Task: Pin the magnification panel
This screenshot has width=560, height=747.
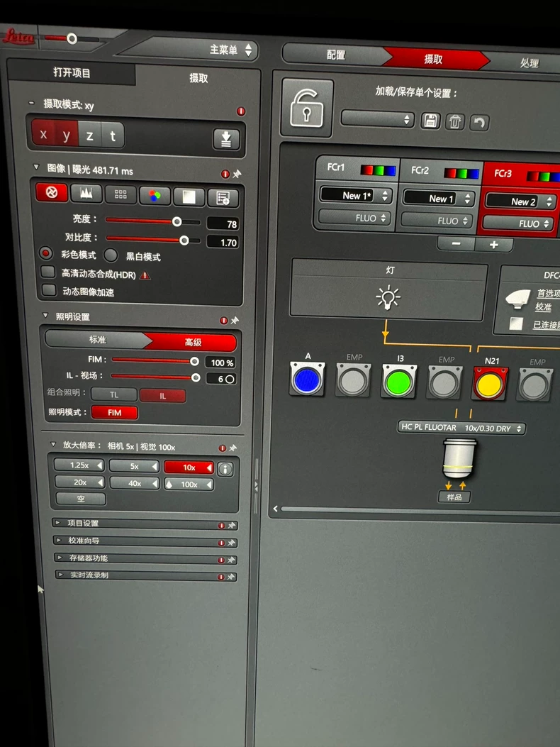Action: point(233,448)
